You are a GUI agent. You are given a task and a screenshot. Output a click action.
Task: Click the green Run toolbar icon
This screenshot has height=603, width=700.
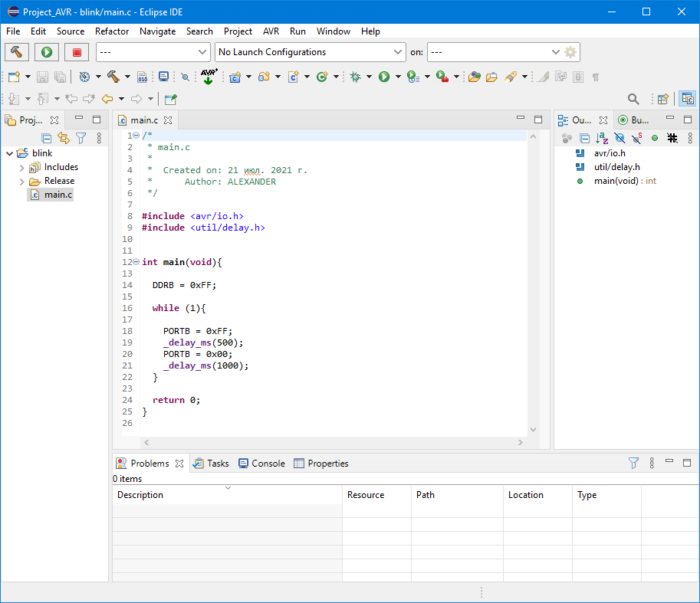coord(384,77)
